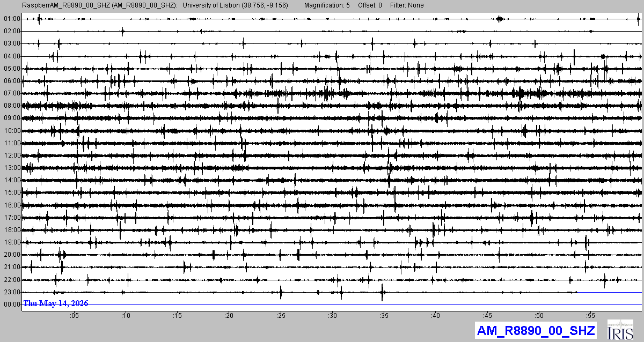Viewport: 644px width, 342px height.
Task: Select the 23:00 hour trace label
Action: (12, 292)
